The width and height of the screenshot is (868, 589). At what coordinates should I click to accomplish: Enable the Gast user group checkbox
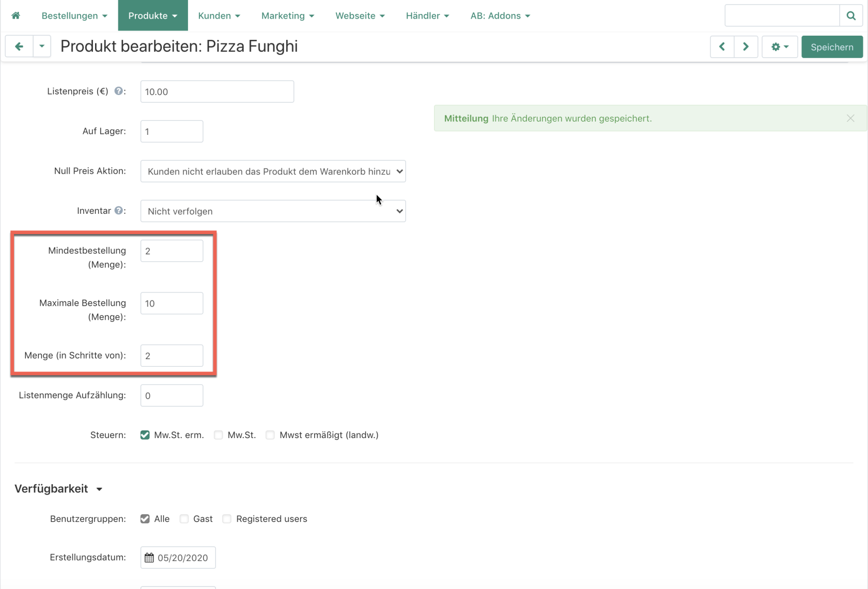184,519
